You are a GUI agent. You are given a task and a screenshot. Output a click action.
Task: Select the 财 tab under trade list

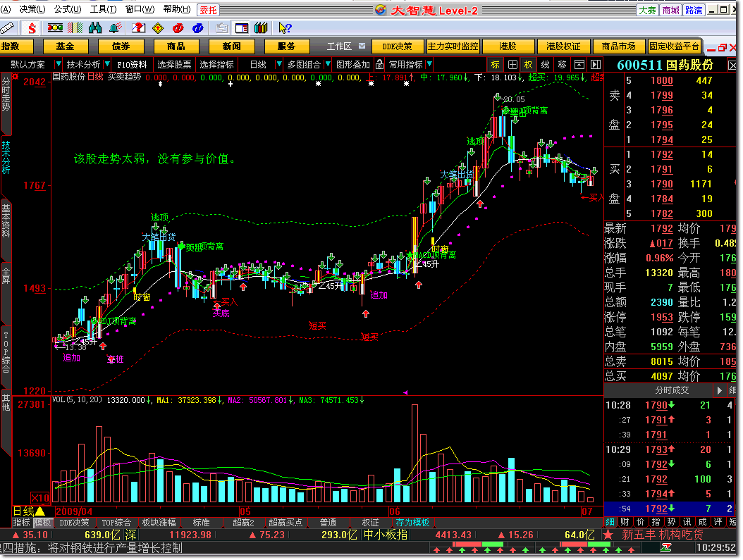(625, 522)
